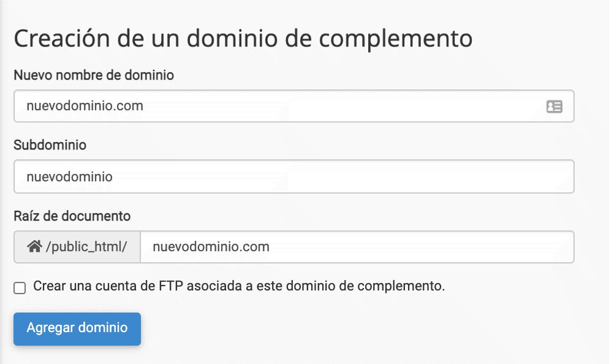Click 'nuevodominio.com' text after /public_html/
This screenshot has width=609, height=364.
point(211,247)
